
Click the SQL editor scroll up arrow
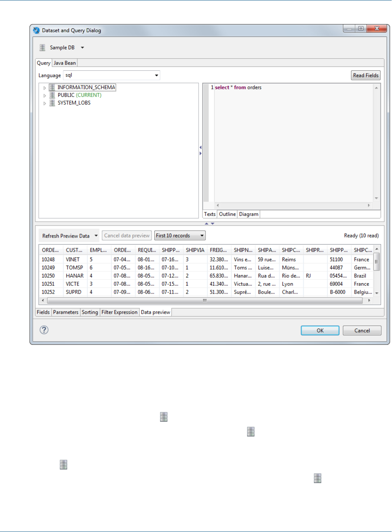point(376,88)
